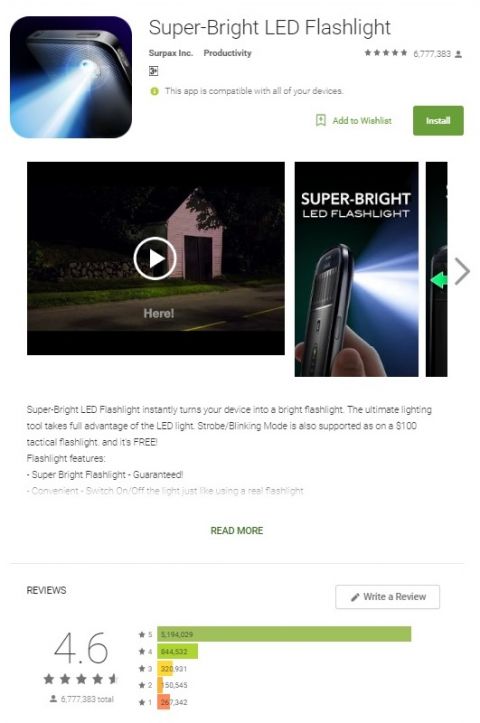Click Write a Review button
The image size is (480, 723).
point(387,597)
